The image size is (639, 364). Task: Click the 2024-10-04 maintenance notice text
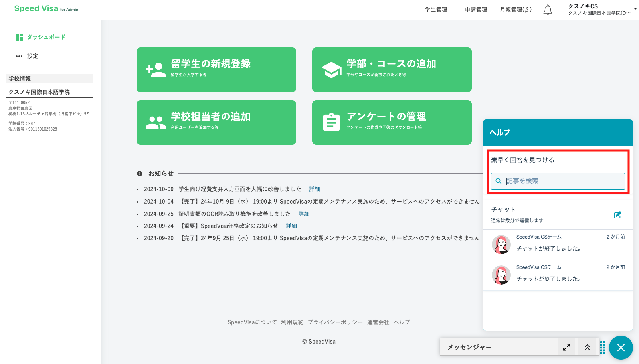click(x=329, y=202)
